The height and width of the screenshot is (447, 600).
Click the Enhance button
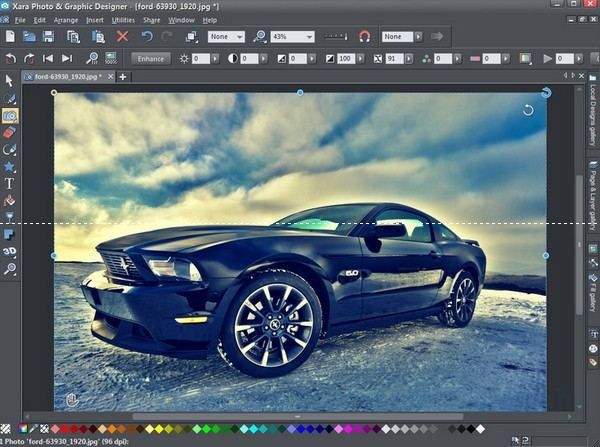[x=150, y=59]
